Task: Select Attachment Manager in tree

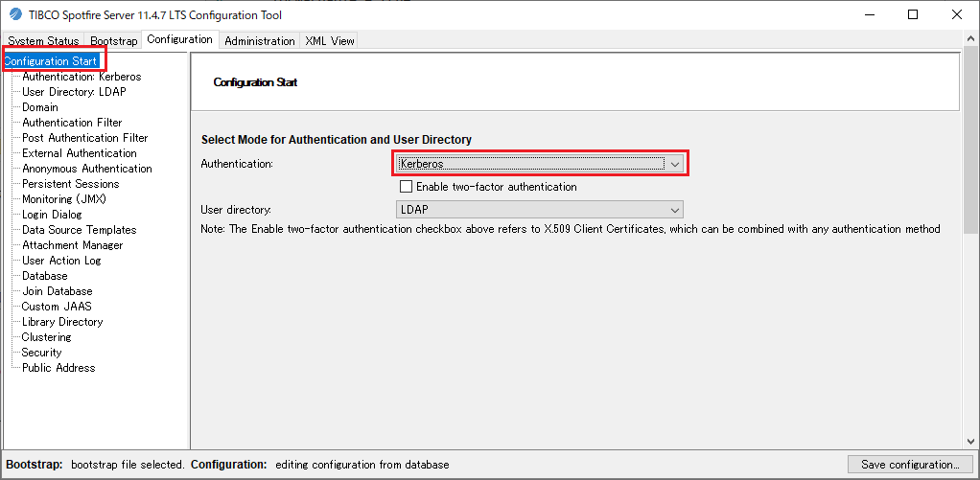Action: click(73, 244)
